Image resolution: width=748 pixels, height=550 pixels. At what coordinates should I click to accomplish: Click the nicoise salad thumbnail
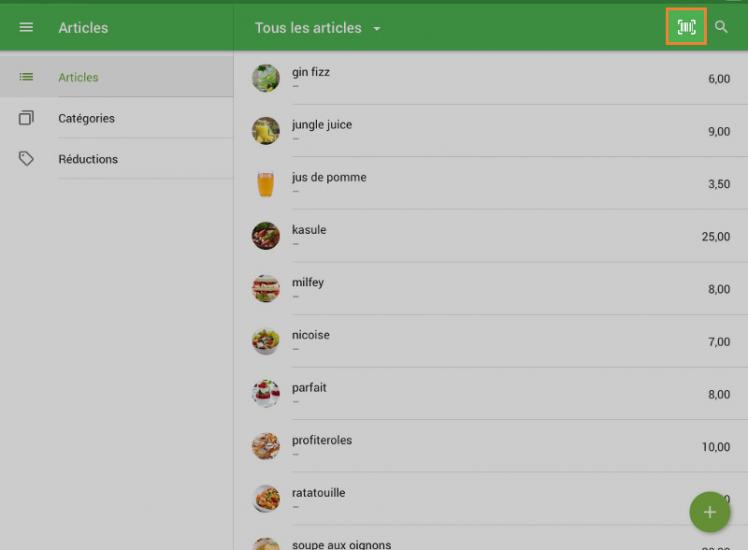265,341
